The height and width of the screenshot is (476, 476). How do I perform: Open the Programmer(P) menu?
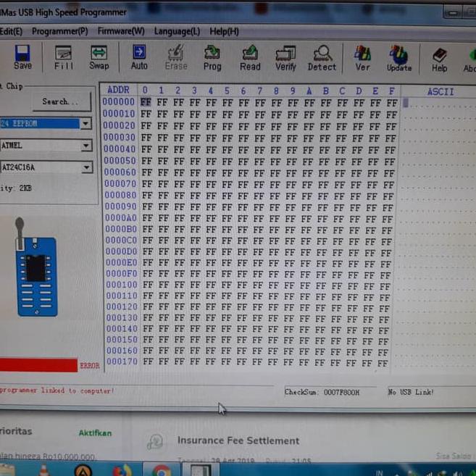click(x=60, y=31)
